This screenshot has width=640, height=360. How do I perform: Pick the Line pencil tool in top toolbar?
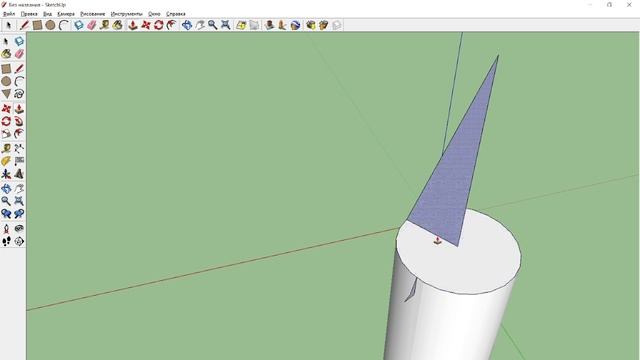coord(24,25)
